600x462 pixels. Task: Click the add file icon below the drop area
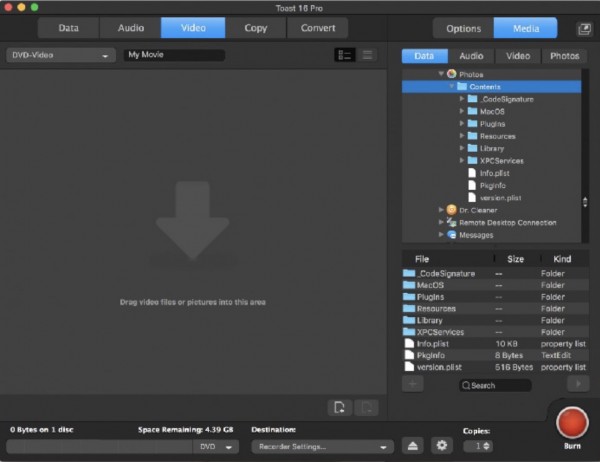click(x=340, y=408)
